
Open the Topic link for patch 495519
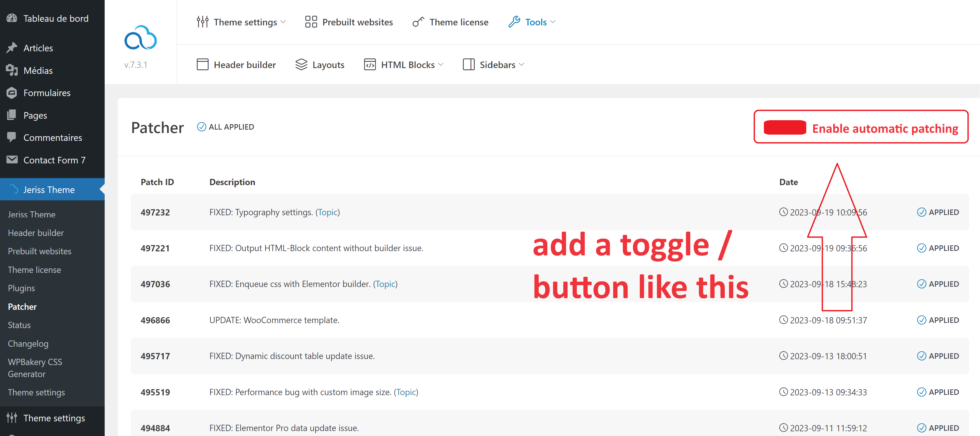406,392
